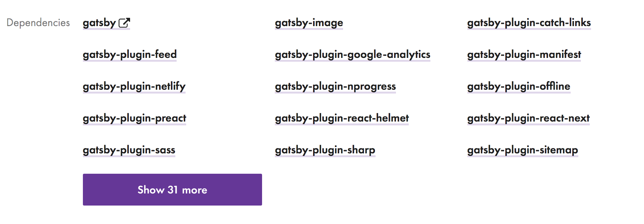Open the gatsby-plugin-catch-links dependency
644x224 pixels.
529,23
